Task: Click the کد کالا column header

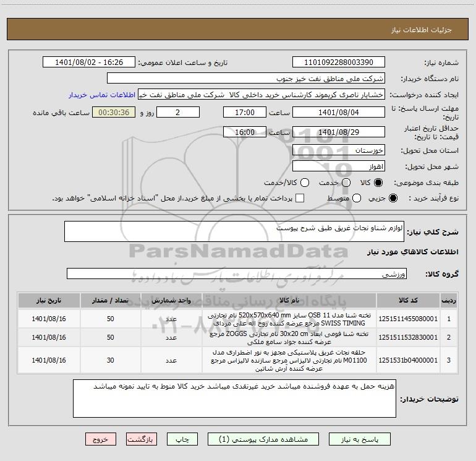Action: (x=408, y=301)
